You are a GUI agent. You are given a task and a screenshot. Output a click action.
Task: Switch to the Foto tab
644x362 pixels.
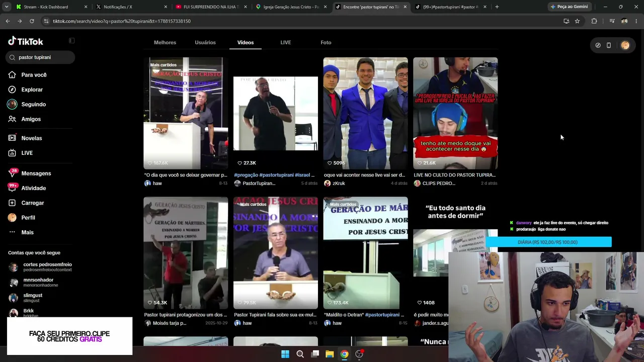coord(326,42)
